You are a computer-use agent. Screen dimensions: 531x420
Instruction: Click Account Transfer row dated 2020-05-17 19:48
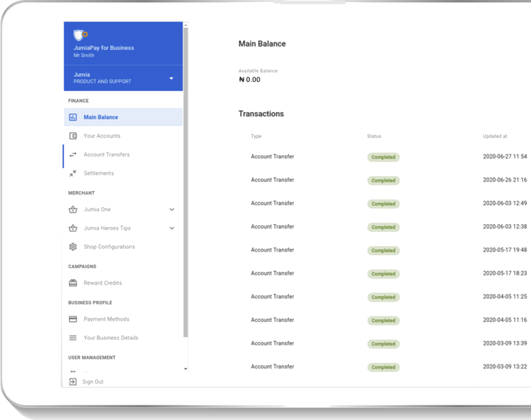pos(385,250)
